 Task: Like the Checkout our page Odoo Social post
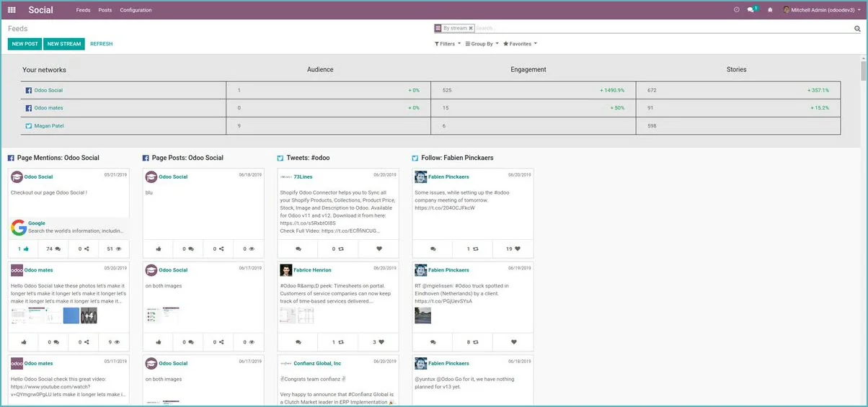click(x=23, y=249)
